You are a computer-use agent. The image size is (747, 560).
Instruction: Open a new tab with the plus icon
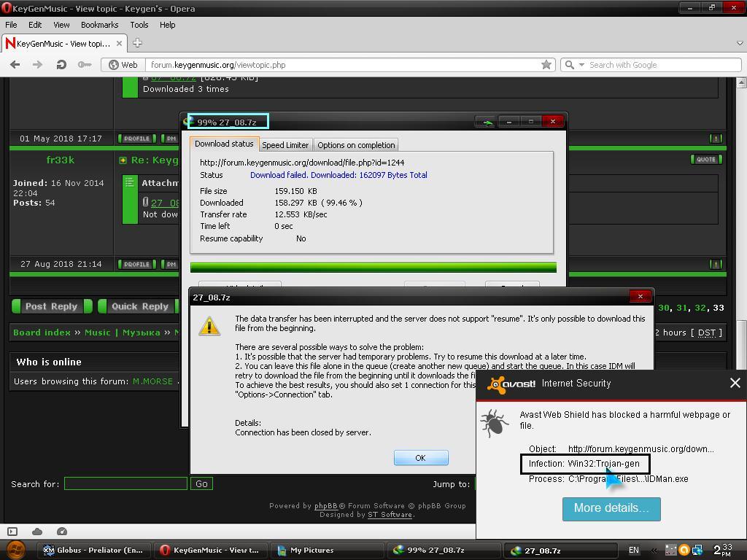138,43
